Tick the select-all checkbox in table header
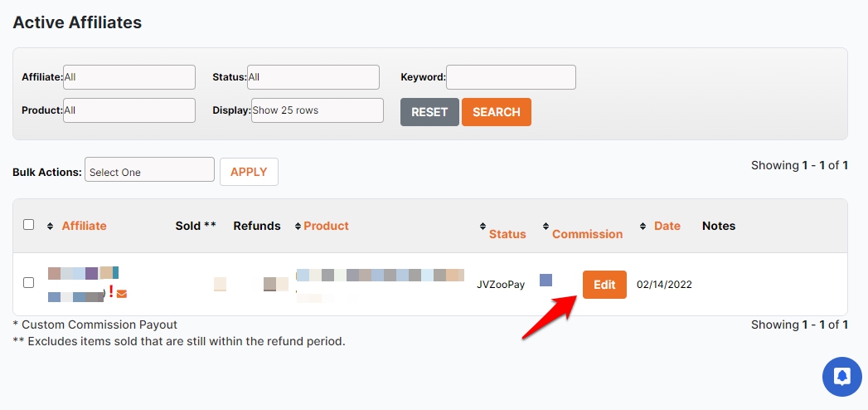 29,225
